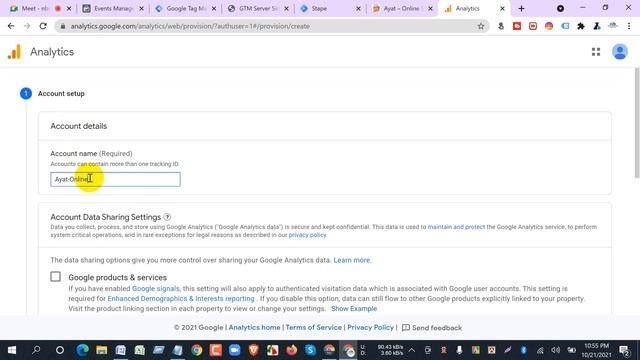
Task: Open the Google signals link
Action: coord(156,289)
